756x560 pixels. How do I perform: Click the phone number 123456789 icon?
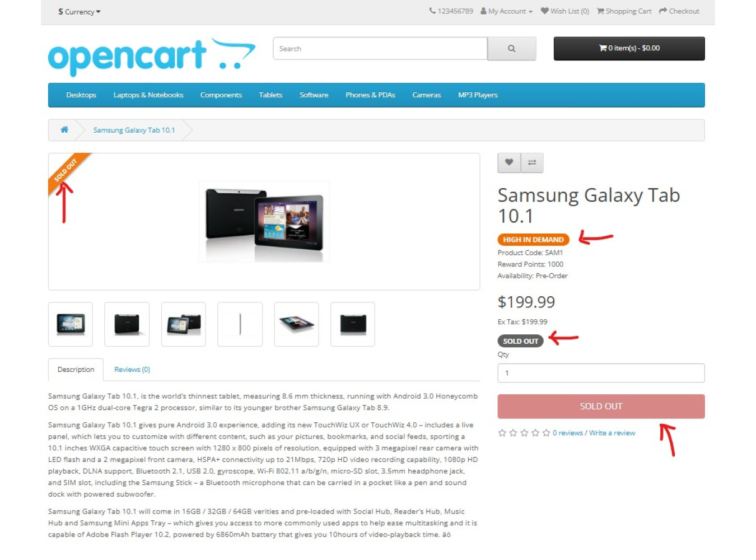[432, 11]
